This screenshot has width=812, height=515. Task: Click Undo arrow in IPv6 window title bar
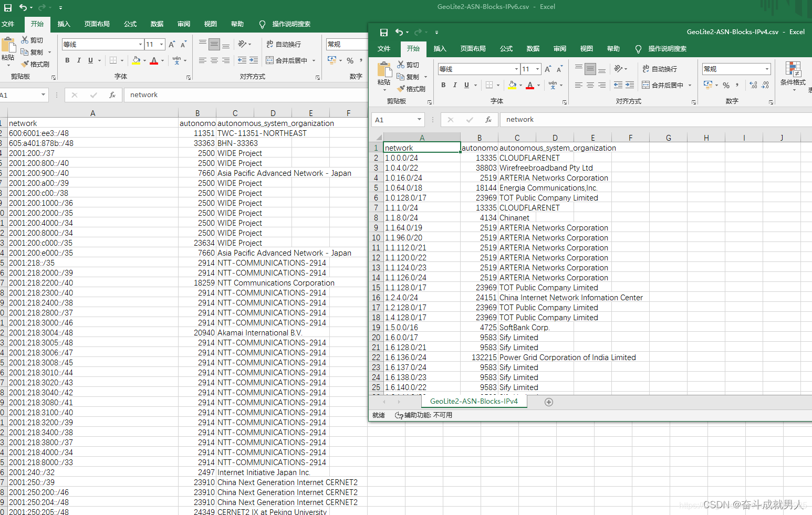23,8
